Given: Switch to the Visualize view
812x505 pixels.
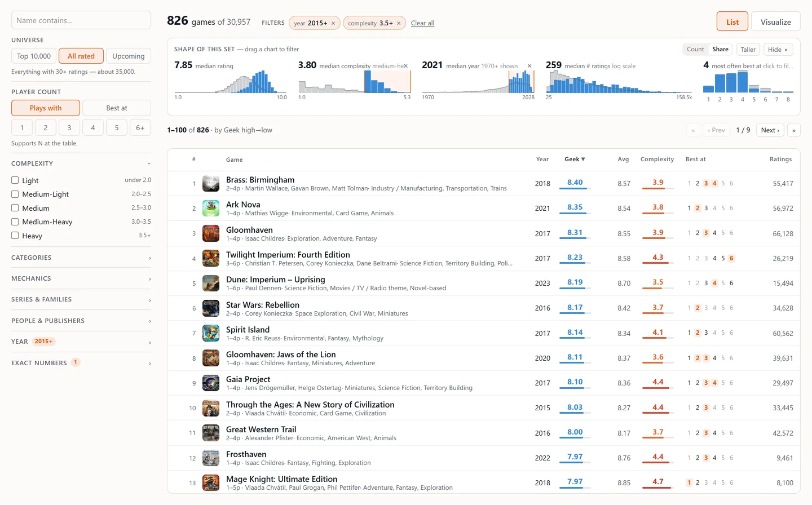Looking at the screenshot, I should point(776,22).
